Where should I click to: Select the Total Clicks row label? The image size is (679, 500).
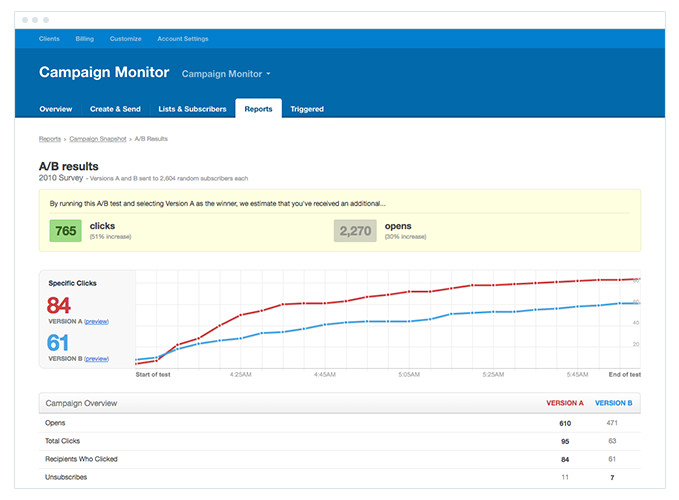tap(62, 441)
